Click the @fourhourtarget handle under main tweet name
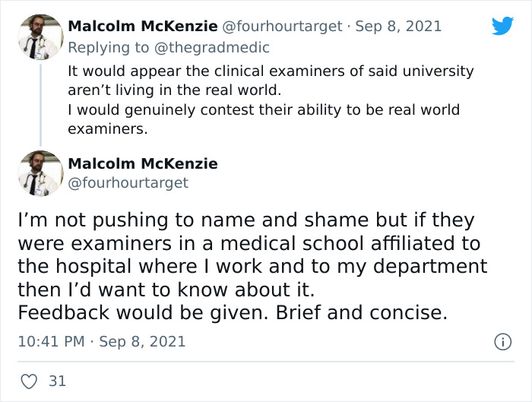The image size is (532, 402). [128, 182]
